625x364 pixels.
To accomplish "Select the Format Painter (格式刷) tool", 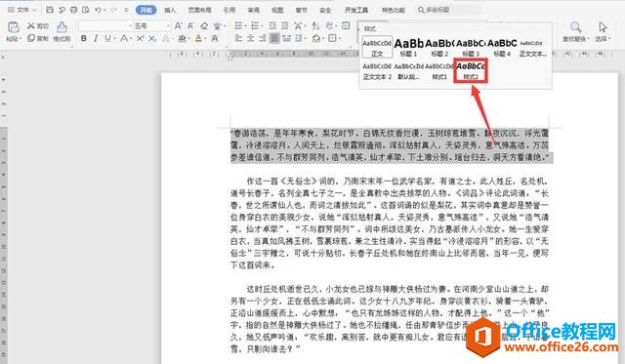I will click(62, 31).
